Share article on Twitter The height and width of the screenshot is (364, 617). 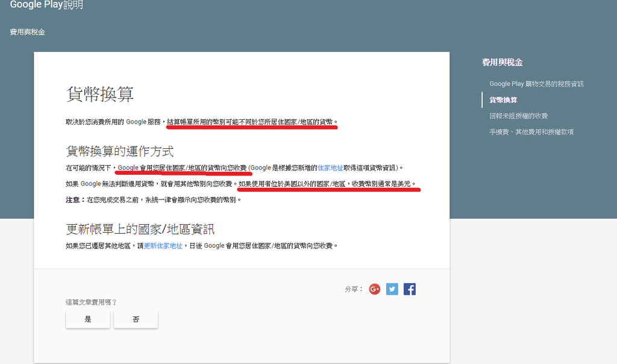(392, 289)
